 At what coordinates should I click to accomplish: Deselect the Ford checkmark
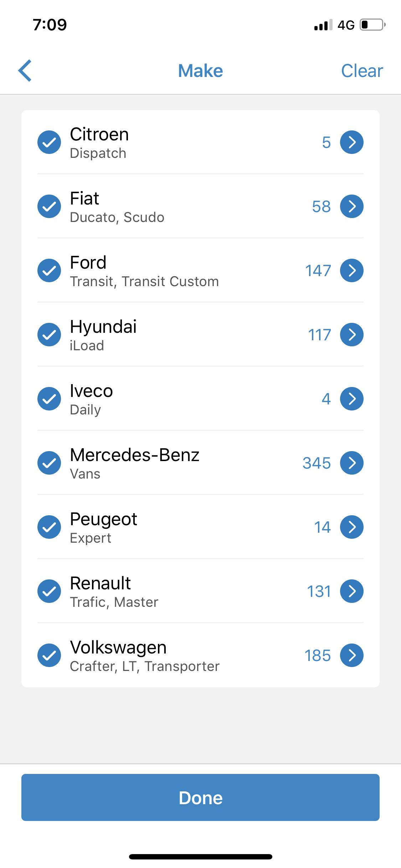click(x=49, y=270)
